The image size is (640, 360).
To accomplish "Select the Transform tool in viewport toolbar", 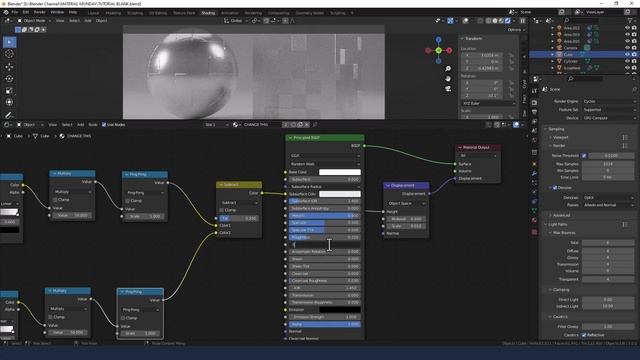I will 9,102.
